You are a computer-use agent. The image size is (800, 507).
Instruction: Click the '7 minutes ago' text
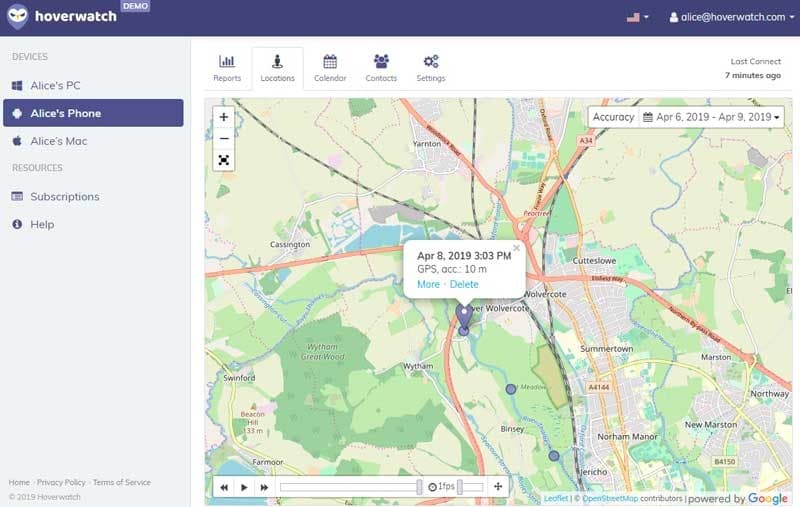[x=753, y=75]
